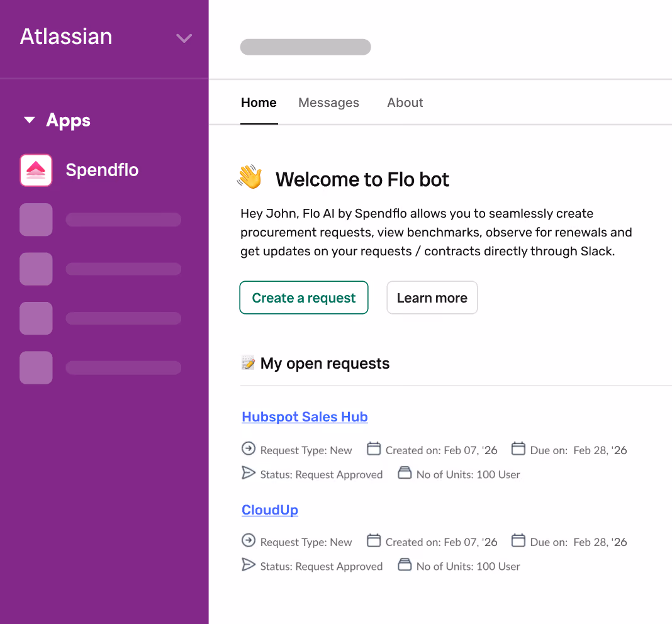Screen dimensions: 672x624
Task: Switch to the Messages tab
Action: point(328,103)
